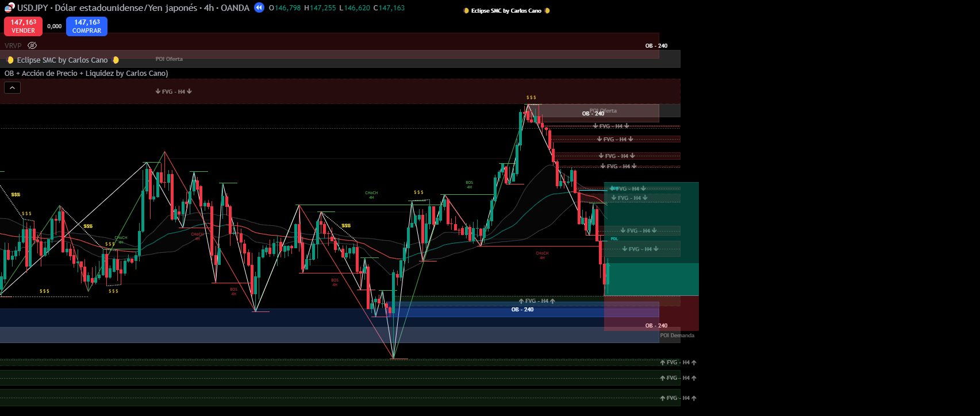Click the Eclipse SMC watermark at the top center
Viewport: 980px width, 416px height.
(506, 10)
